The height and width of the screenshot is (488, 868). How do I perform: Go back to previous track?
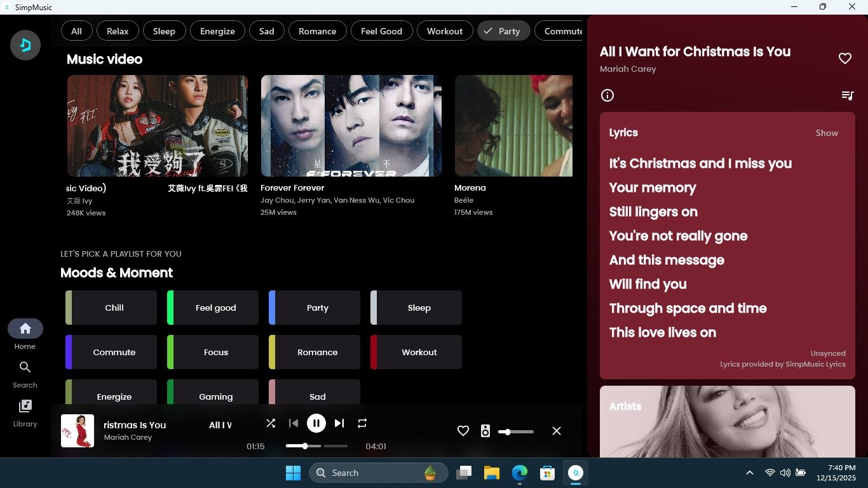coord(293,423)
